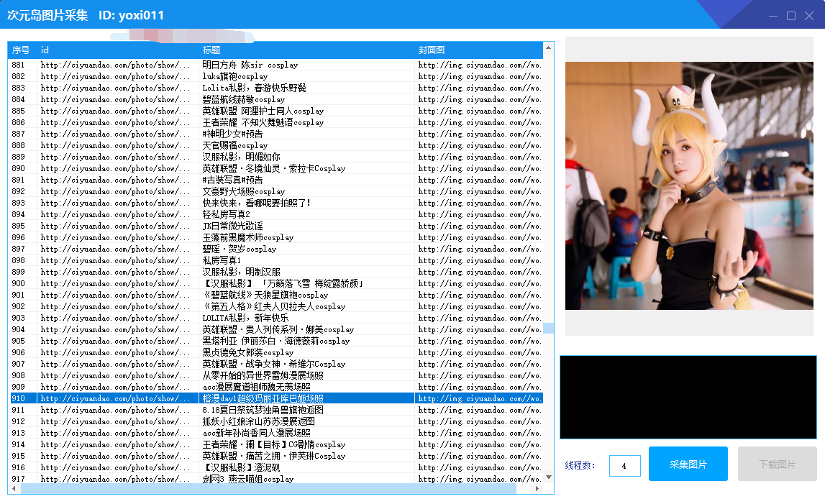Click the 标题 column header

(x=306, y=50)
